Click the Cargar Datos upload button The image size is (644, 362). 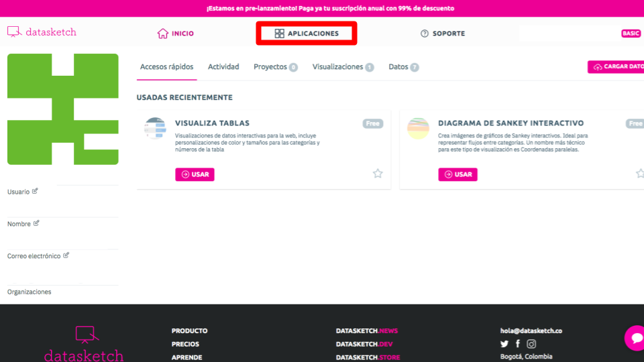tap(616, 66)
